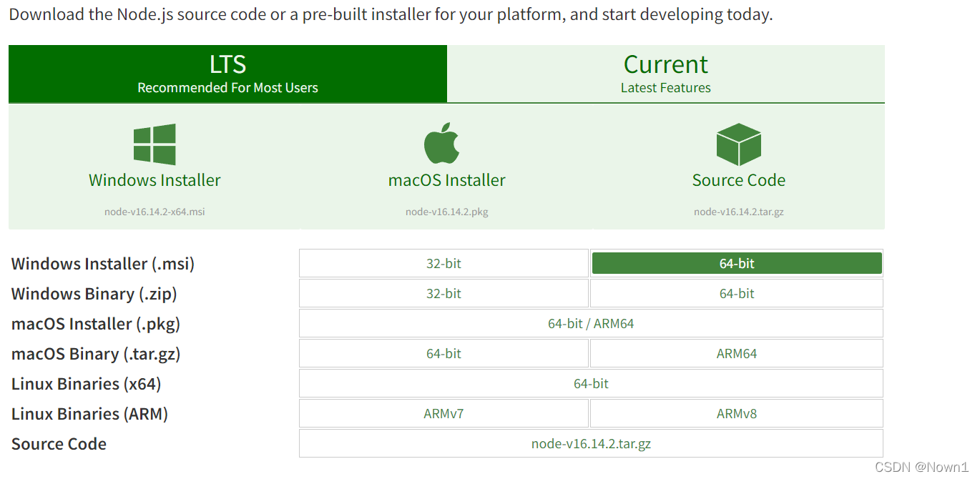
Task: Download node-v16.14.2.tar.gz in Source Code row
Action: tap(591, 443)
